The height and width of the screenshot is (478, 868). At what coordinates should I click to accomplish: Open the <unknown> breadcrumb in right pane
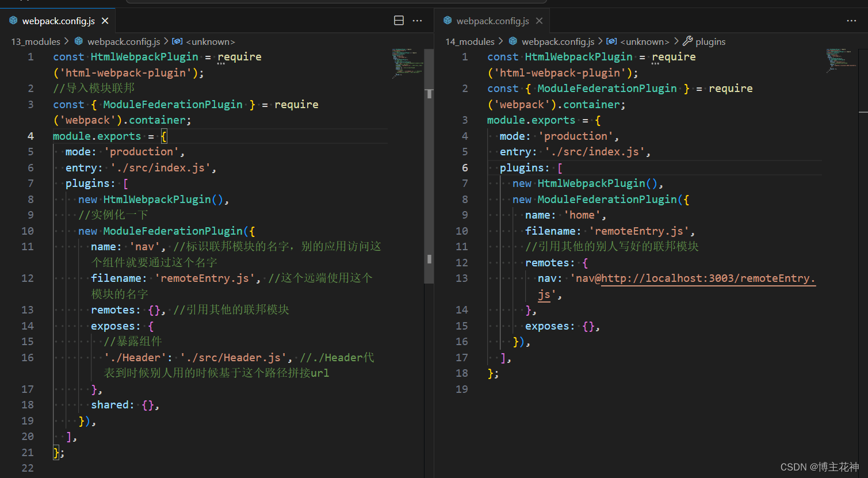point(645,41)
